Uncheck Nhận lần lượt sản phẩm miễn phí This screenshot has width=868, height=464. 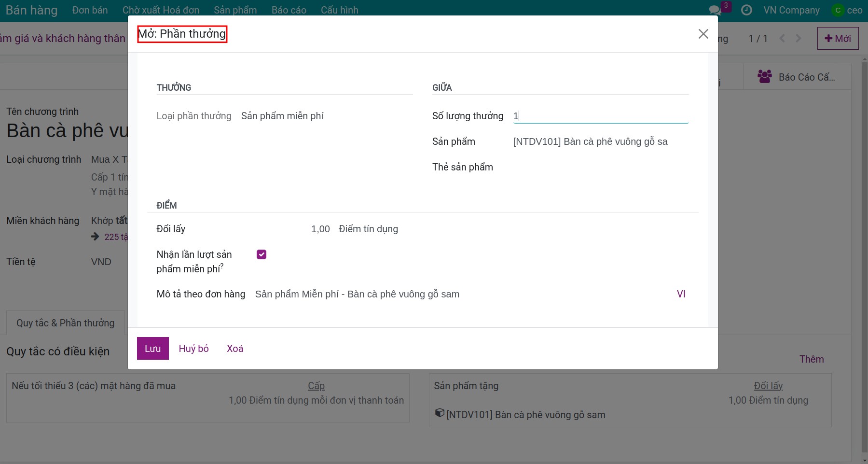click(x=262, y=254)
